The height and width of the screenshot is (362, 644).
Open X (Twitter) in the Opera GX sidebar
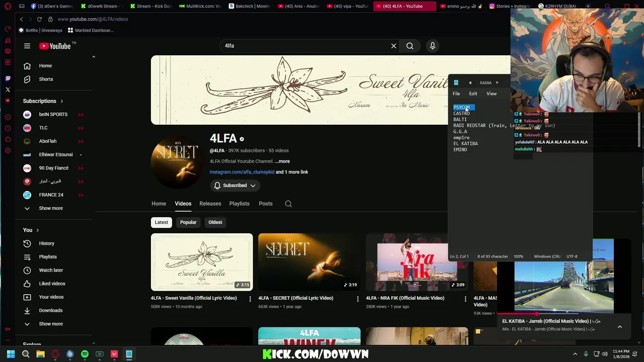coord(8,89)
